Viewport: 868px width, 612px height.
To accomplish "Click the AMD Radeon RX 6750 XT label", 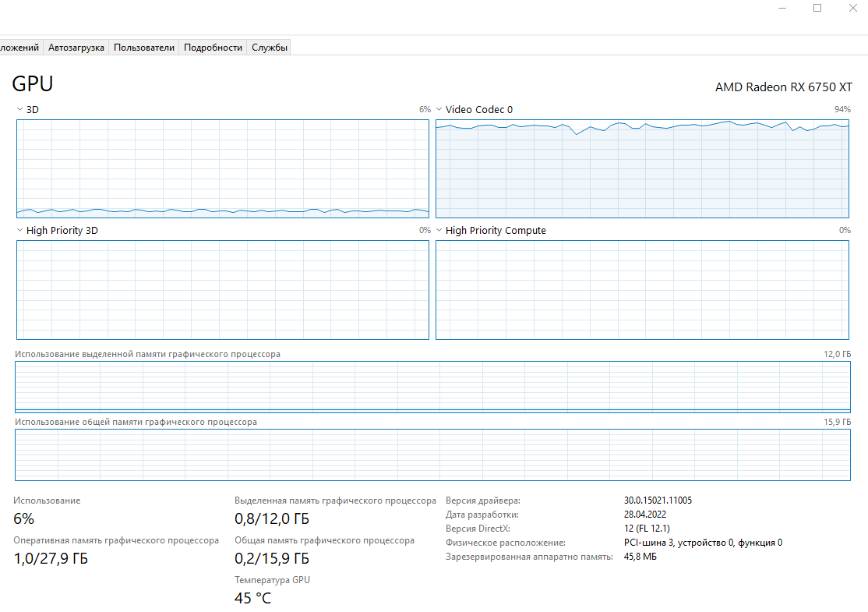I will [784, 87].
